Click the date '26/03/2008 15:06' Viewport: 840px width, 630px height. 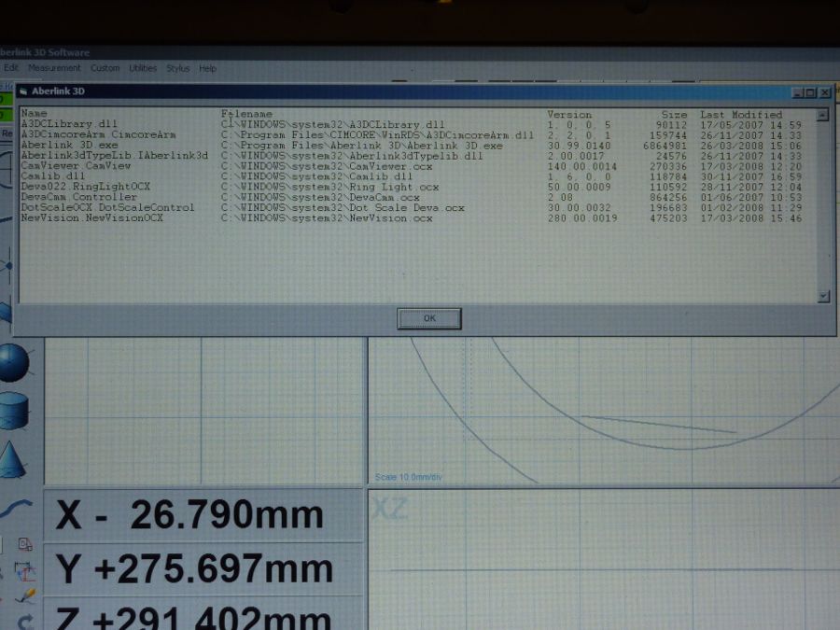point(751,146)
